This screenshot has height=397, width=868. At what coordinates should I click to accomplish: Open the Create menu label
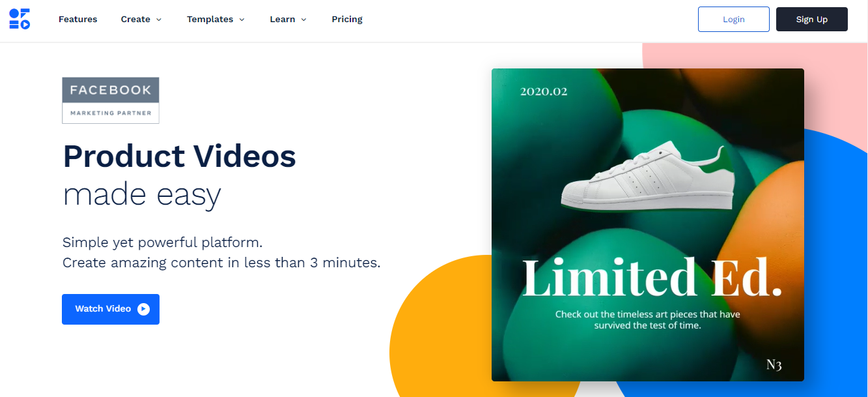(x=135, y=20)
